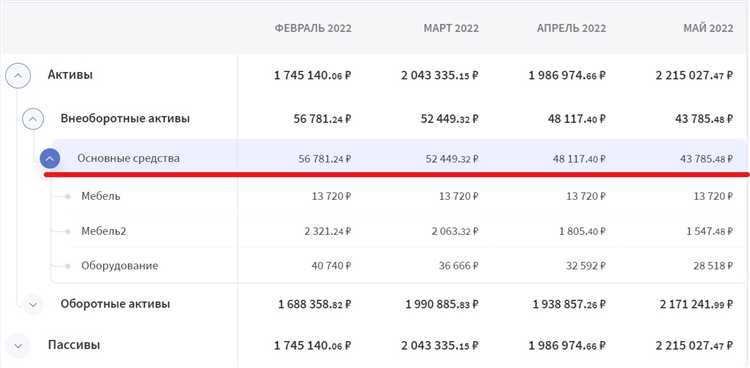This screenshot has height=368, width=750.
Task: Click the МАРТ 2022 column header
Action: (x=451, y=28)
